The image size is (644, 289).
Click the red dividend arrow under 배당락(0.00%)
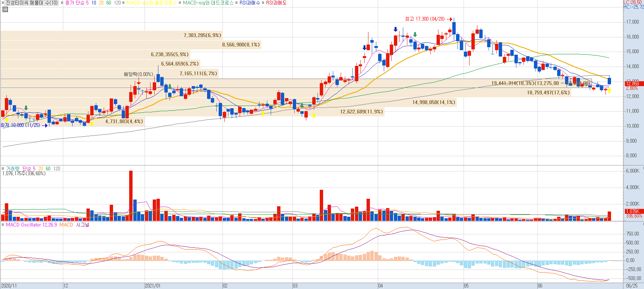(x=139, y=81)
